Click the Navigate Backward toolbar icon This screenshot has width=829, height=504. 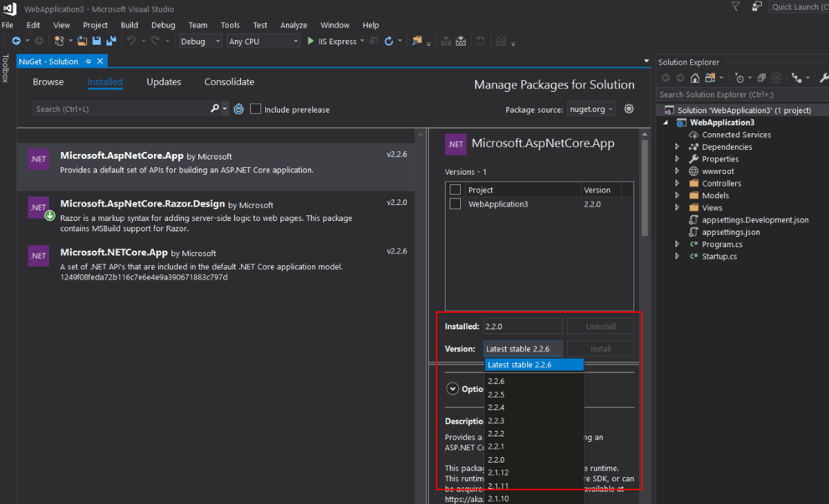(x=15, y=41)
